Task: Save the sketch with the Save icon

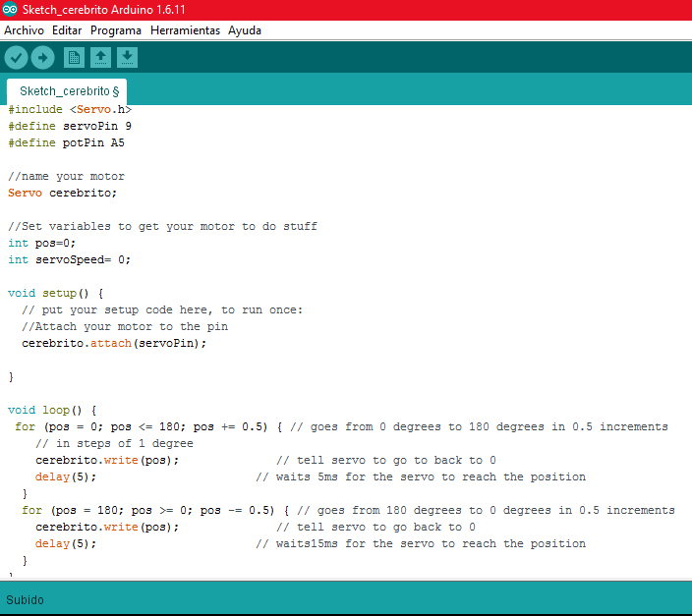Action: click(127, 57)
